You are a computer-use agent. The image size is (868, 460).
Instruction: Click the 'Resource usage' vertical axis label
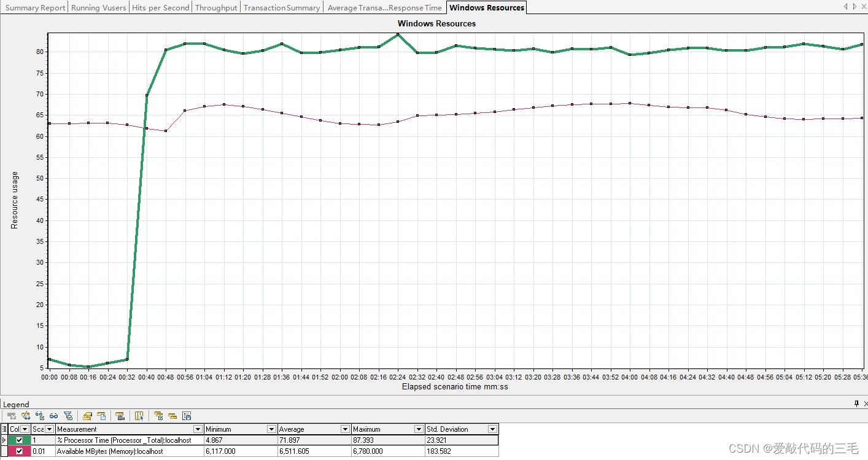coord(15,200)
